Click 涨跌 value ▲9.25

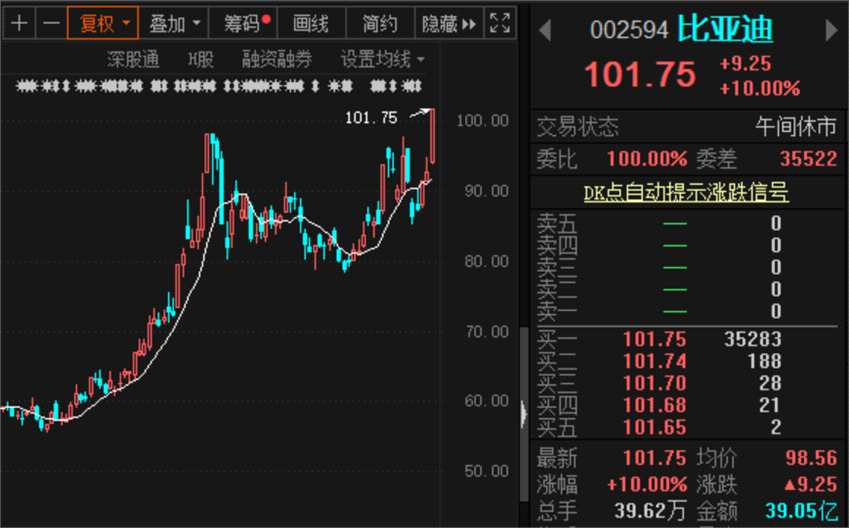click(x=810, y=484)
